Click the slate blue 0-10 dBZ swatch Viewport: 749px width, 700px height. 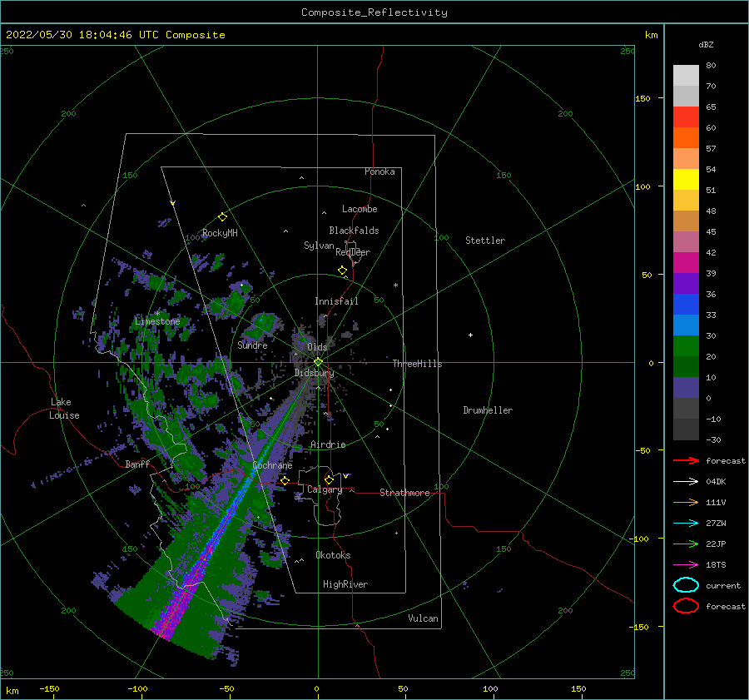686,388
